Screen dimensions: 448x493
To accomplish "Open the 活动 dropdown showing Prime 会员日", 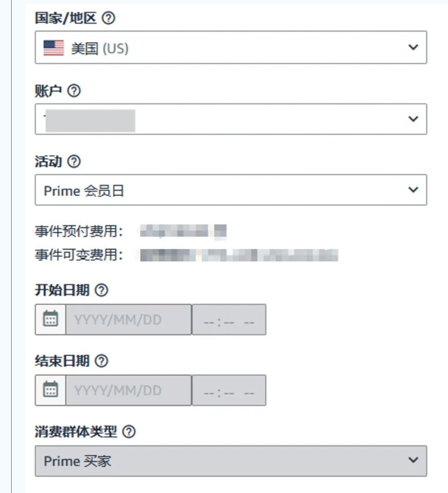I will [x=230, y=190].
